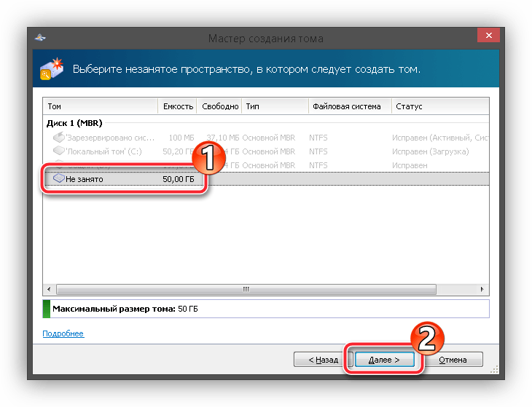Click the horizontal scrollbar left arrow

pos(50,289)
